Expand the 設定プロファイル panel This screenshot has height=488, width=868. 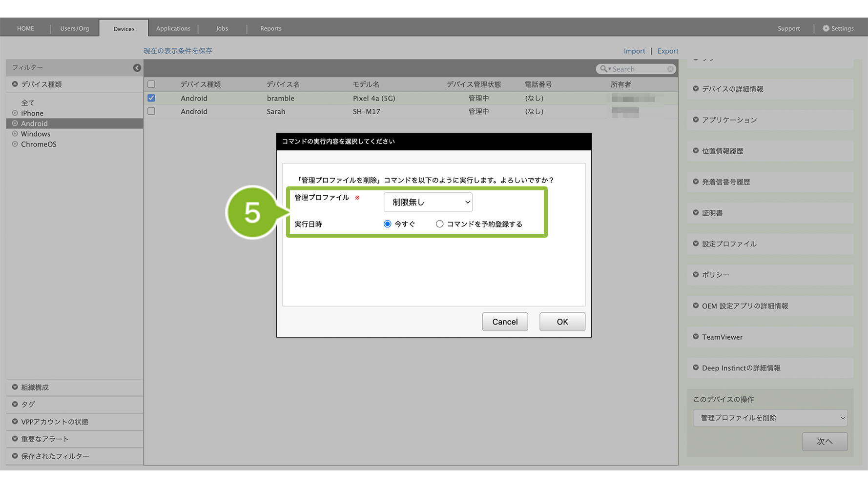click(x=770, y=244)
